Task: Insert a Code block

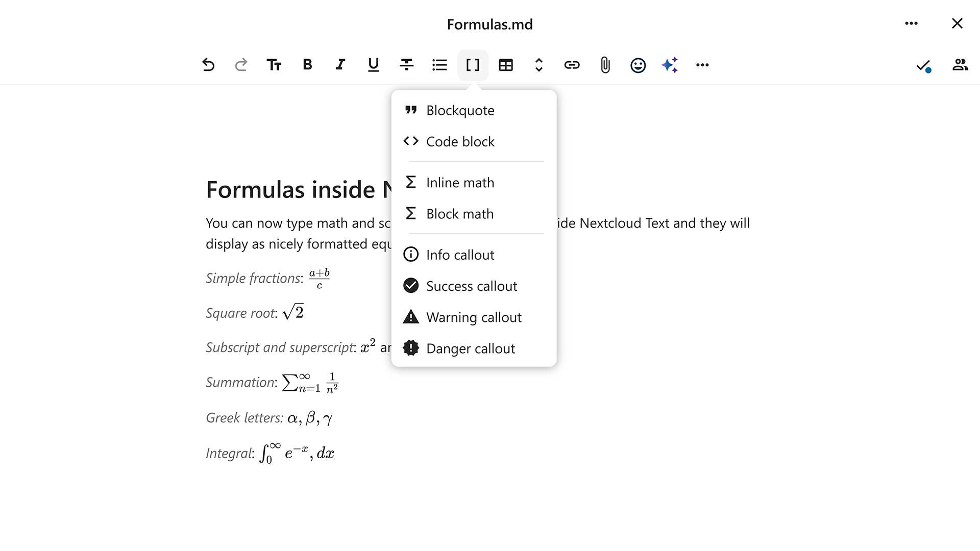Action: [459, 141]
